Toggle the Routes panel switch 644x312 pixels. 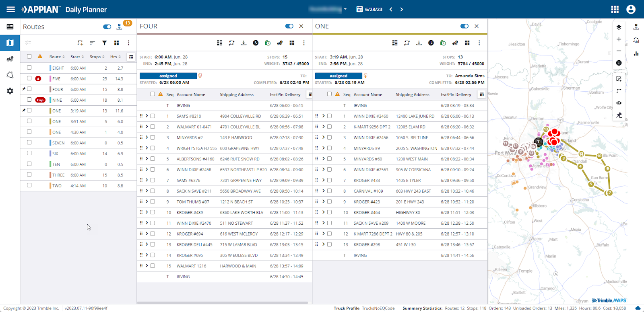(107, 27)
